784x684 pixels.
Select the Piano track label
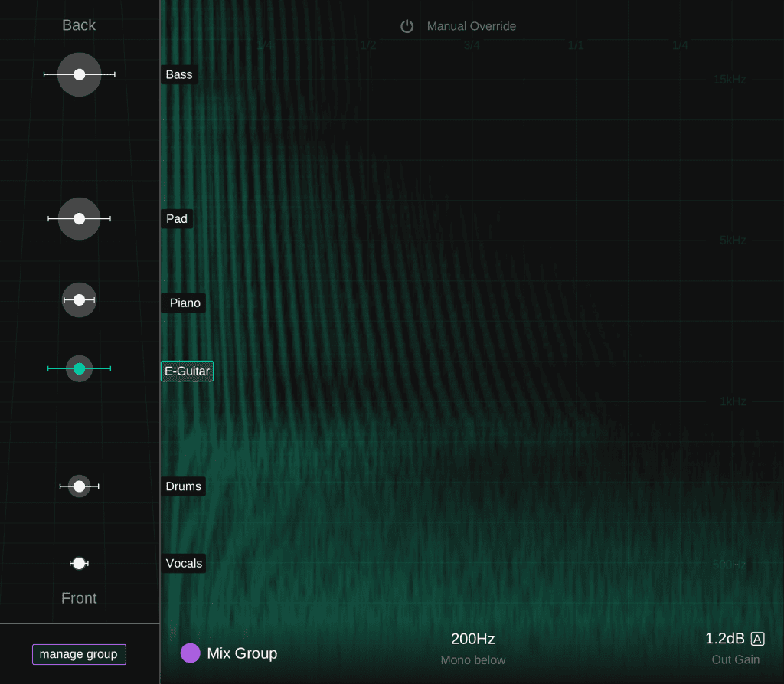[184, 303]
